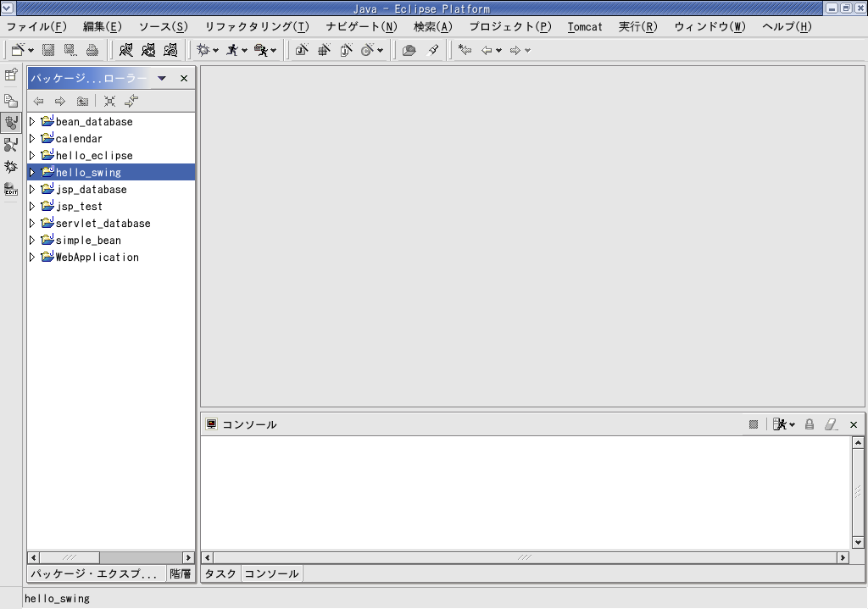Screen dimensions: 868x609
Task: Click the console scrollbar down arrow
Action: coord(858,542)
